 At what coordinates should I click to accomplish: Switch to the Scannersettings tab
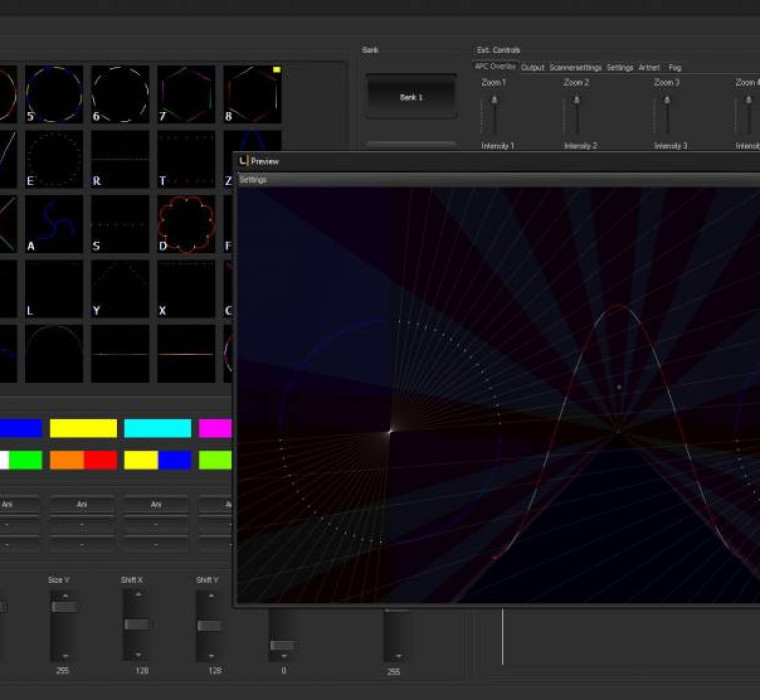click(575, 68)
